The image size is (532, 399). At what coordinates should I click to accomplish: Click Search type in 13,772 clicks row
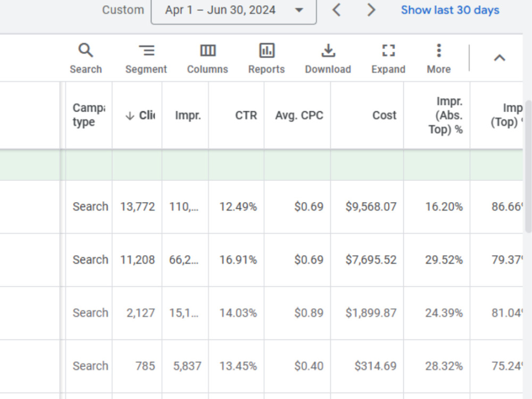pyautogui.click(x=90, y=206)
